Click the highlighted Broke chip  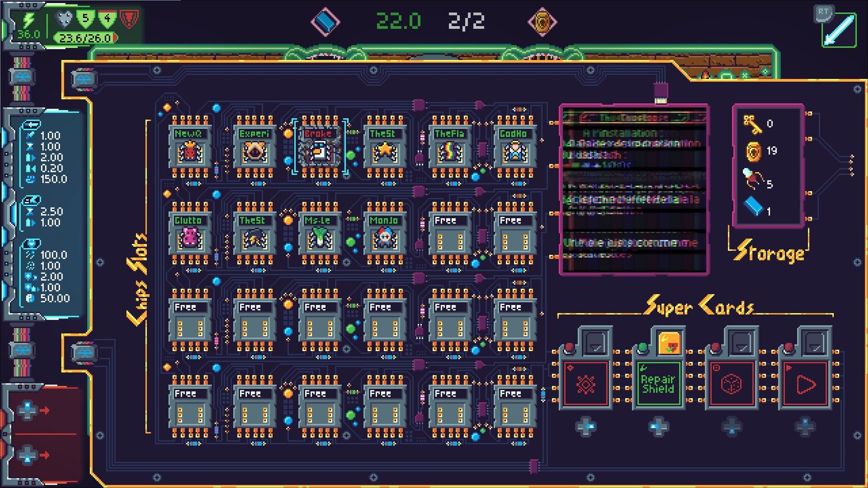click(320, 147)
